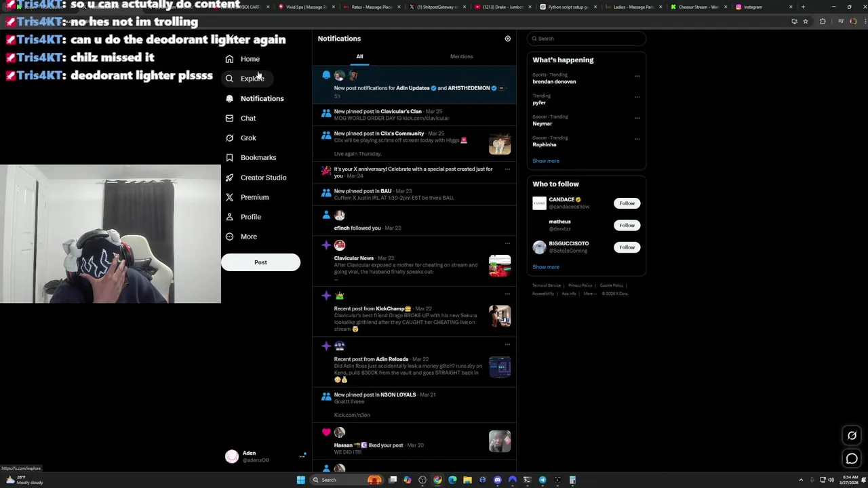Open the KickChamp post thumbnail

(x=500, y=317)
